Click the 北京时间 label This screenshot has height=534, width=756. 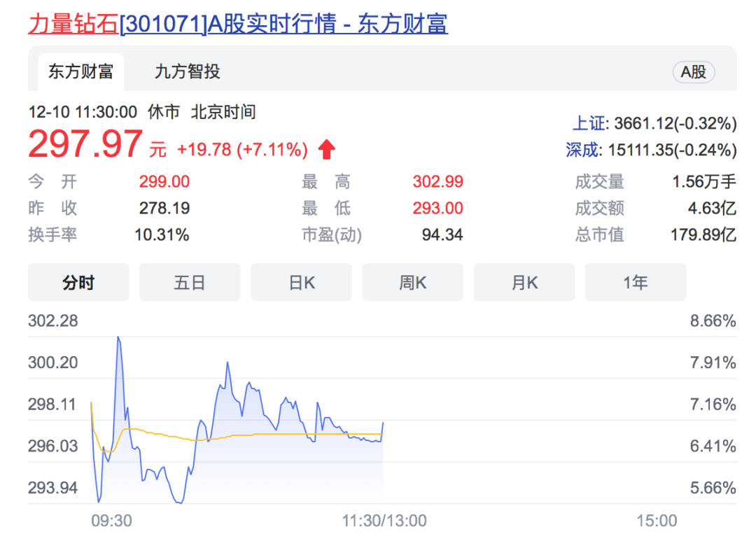pyautogui.click(x=223, y=112)
